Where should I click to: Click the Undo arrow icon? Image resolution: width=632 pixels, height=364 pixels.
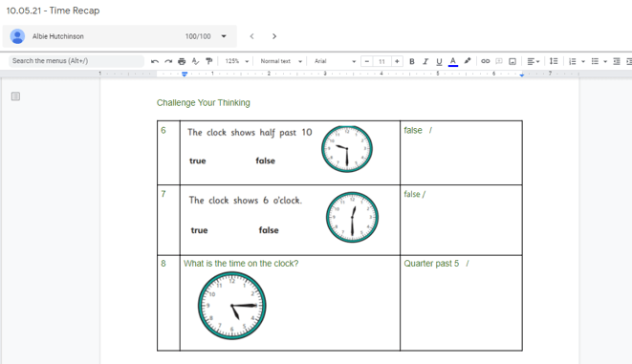click(155, 61)
